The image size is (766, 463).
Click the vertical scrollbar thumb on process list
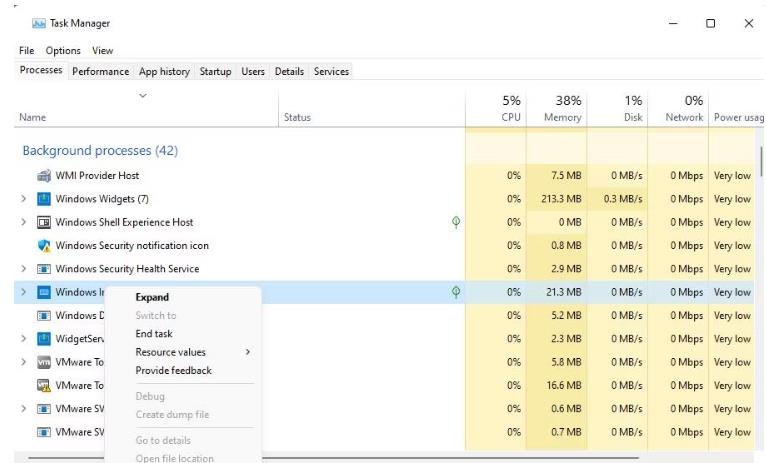tap(761, 161)
